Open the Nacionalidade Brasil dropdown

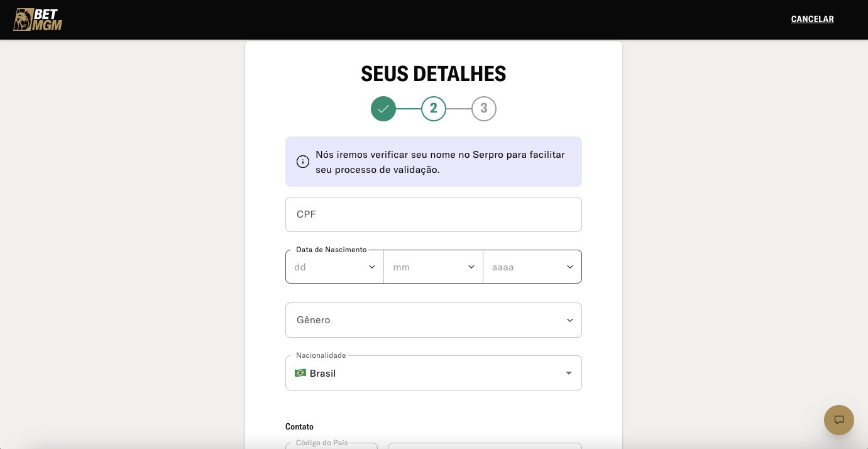coord(434,373)
